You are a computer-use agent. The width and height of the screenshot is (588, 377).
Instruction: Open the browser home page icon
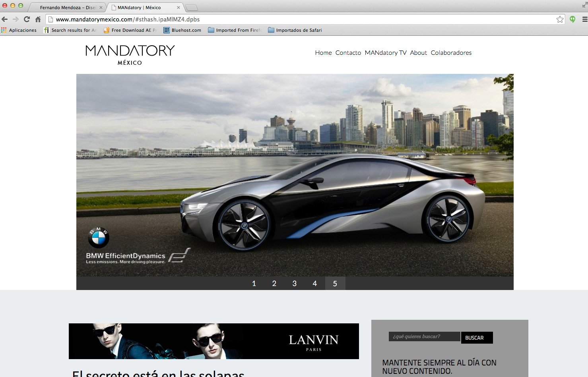[x=38, y=19]
